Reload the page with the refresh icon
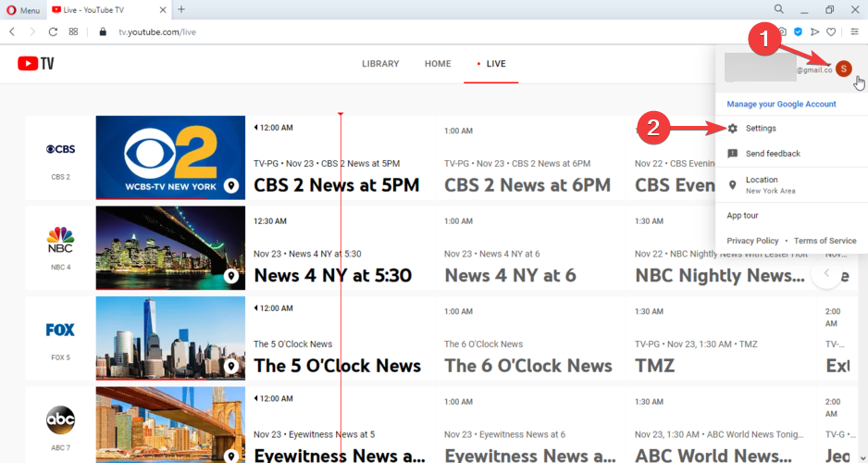 pyautogui.click(x=53, y=31)
